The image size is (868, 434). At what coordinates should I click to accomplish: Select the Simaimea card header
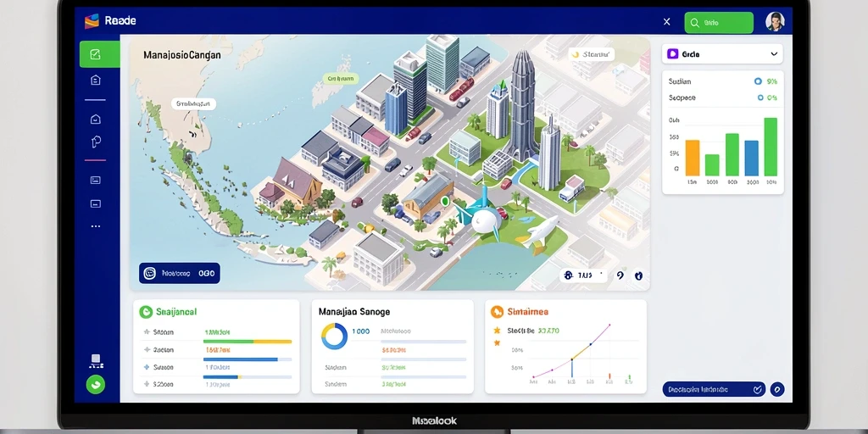coord(520,312)
